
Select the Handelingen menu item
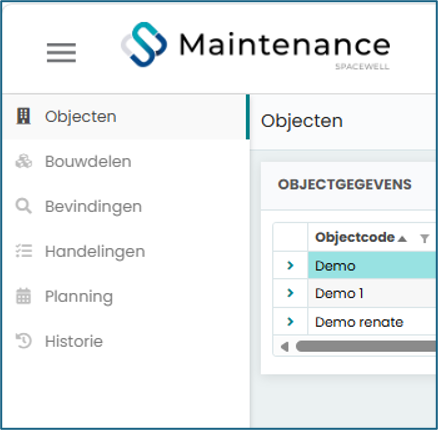[x=95, y=251]
